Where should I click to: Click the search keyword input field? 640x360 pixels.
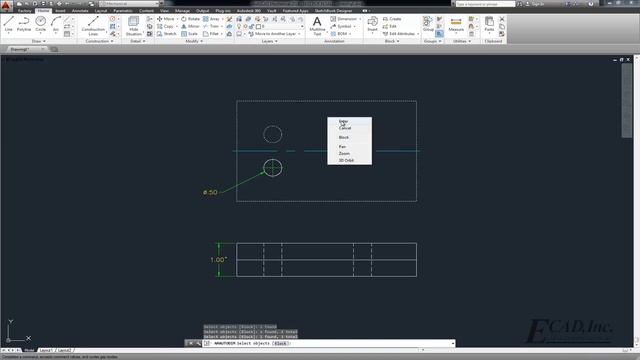coord(485,4)
